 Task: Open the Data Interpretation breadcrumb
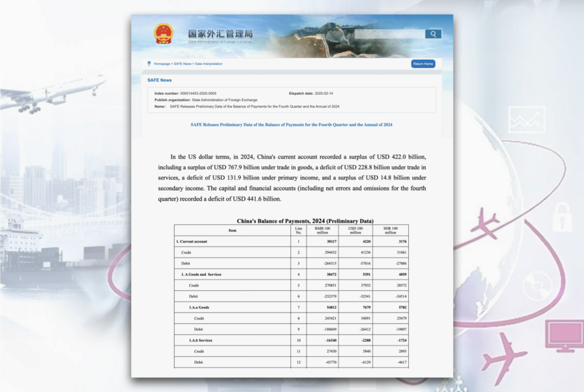208,64
